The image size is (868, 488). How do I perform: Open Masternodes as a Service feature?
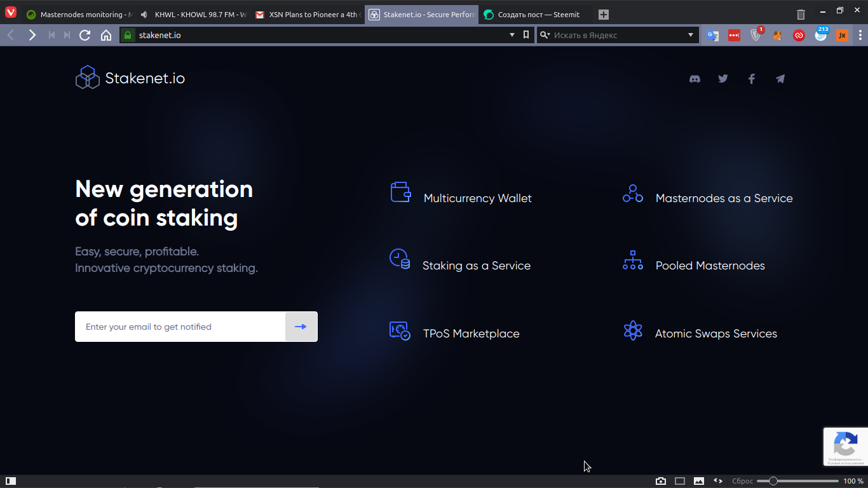pos(707,194)
